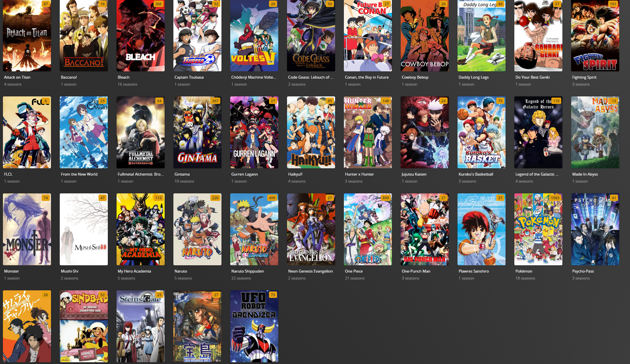Click the 148 badge on Hunter x Hunter
This screenshot has height=364, width=630.
tap(386, 101)
